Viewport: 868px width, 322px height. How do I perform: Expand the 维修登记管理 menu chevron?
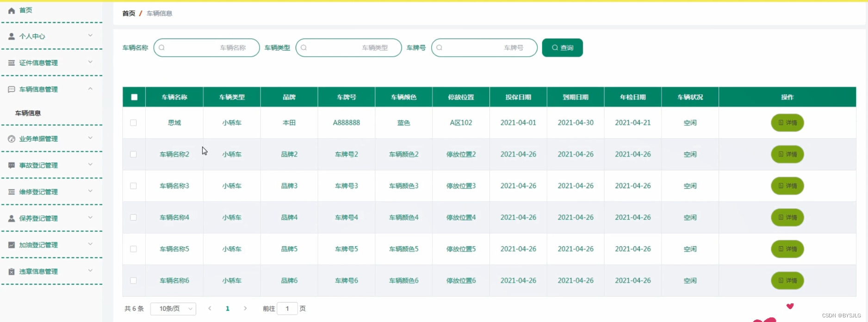tap(90, 191)
